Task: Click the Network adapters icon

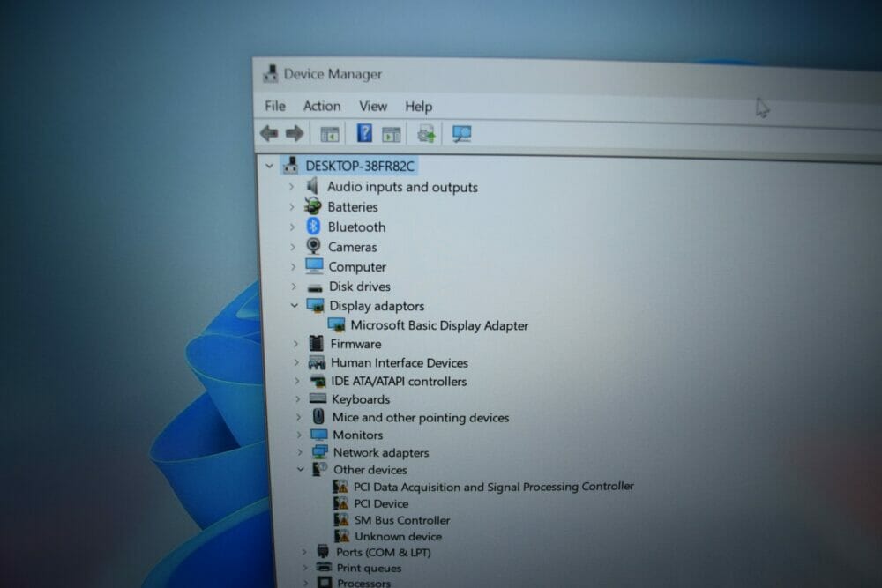Action: 320,451
